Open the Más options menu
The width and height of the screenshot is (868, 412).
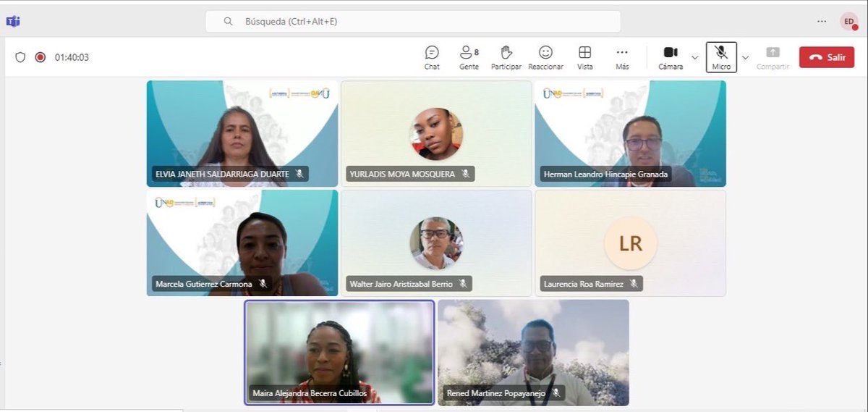point(622,57)
